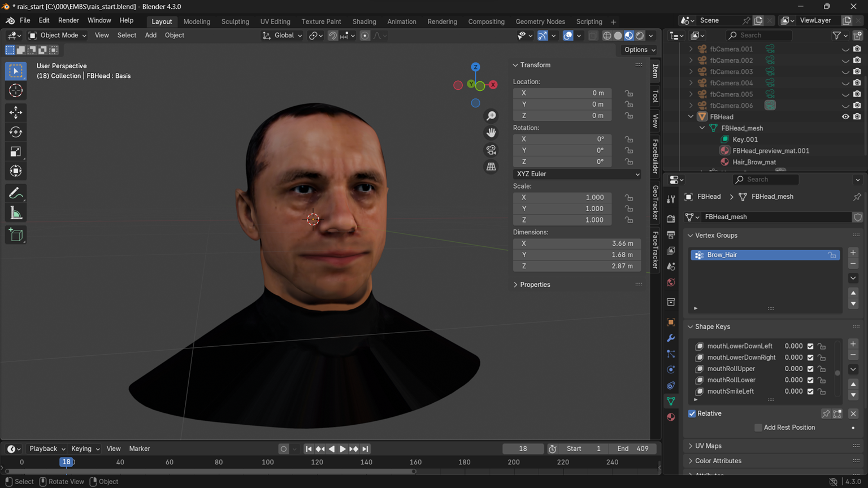The width and height of the screenshot is (868, 488).
Task: Switch to the Sculpting workspace tab
Action: click(235, 21)
